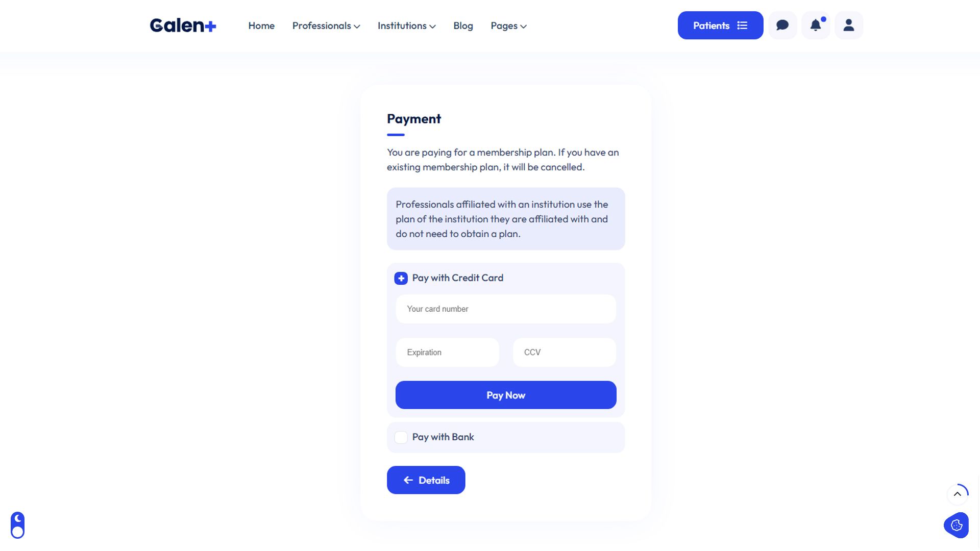Expand the Pages dropdown menu

(508, 26)
